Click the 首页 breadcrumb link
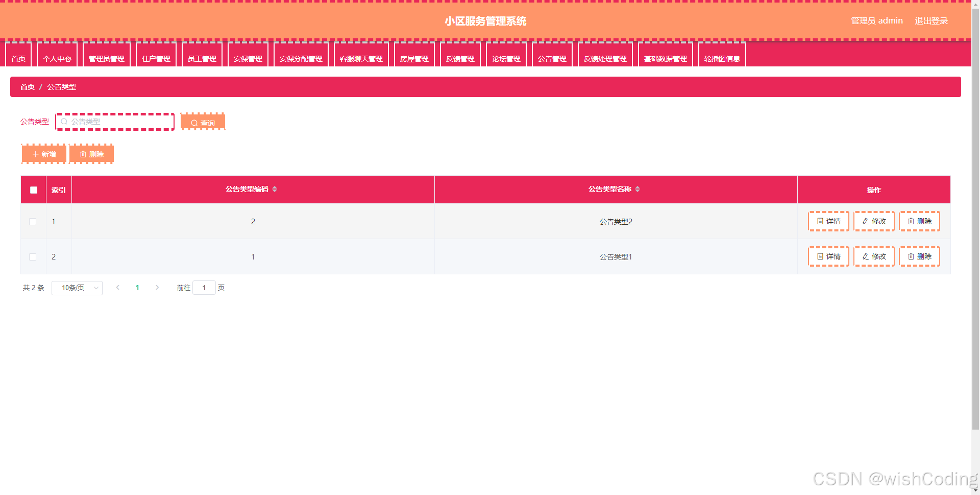 pos(28,87)
